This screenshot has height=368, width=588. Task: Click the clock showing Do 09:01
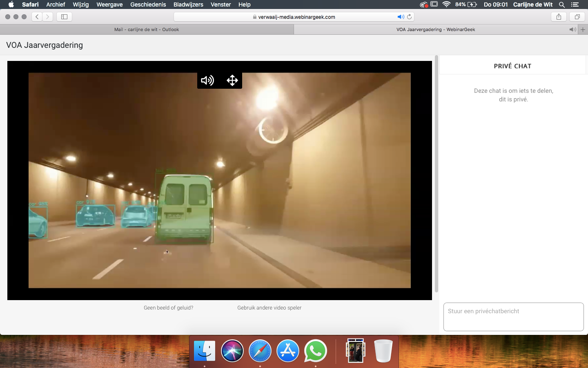coord(496,4)
